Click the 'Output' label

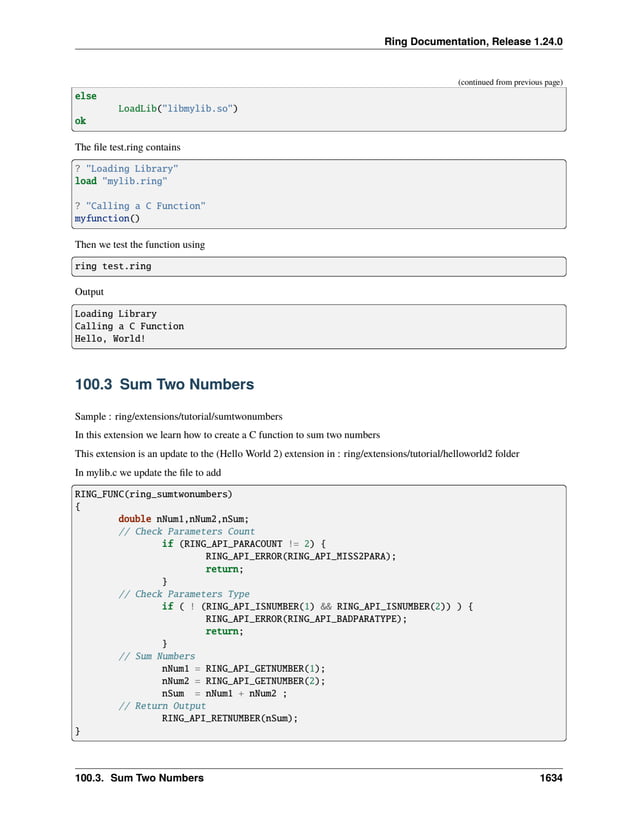[89, 292]
